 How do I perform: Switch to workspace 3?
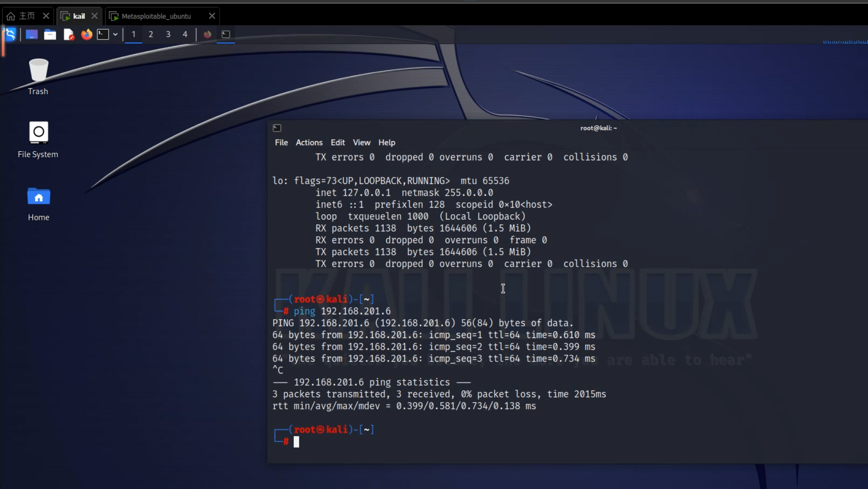pos(168,34)
